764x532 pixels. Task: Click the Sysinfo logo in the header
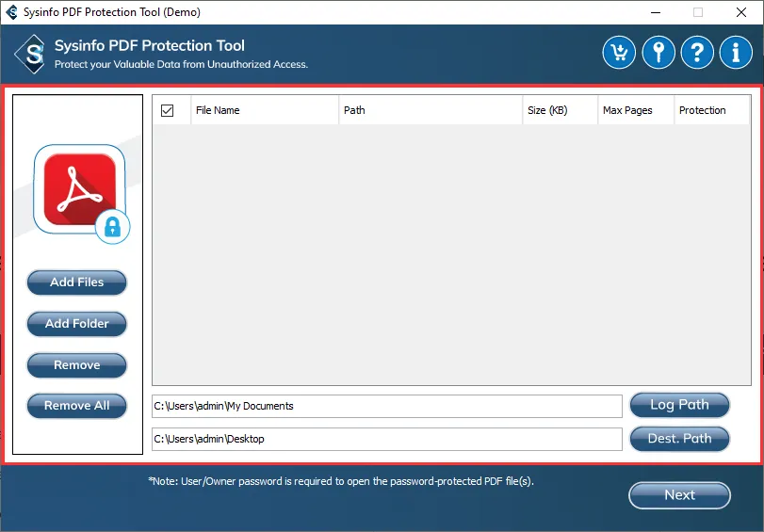pos(31,54)
